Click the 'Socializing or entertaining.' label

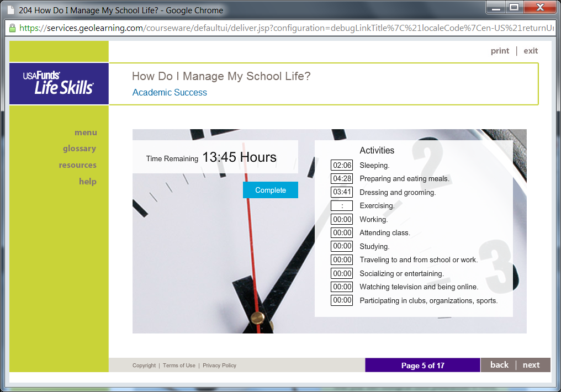pyautogui.click(x=401, y=274)
